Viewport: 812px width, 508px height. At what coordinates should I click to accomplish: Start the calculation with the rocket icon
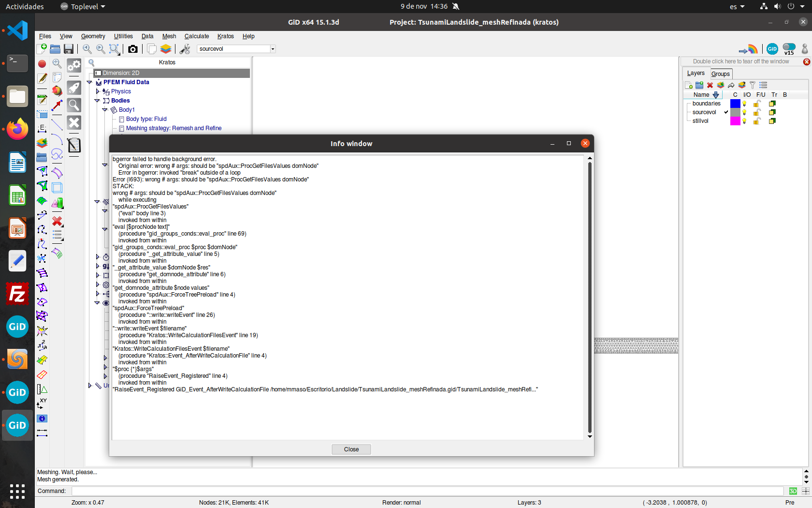74,88
